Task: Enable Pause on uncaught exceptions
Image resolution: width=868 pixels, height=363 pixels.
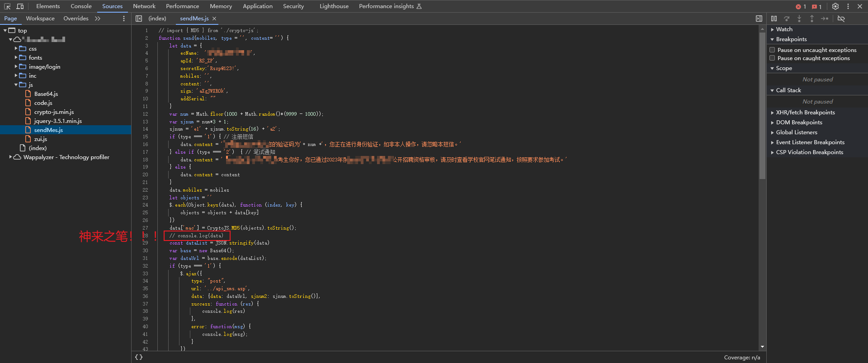Action: pyautogui.click(x=772, y=50)
